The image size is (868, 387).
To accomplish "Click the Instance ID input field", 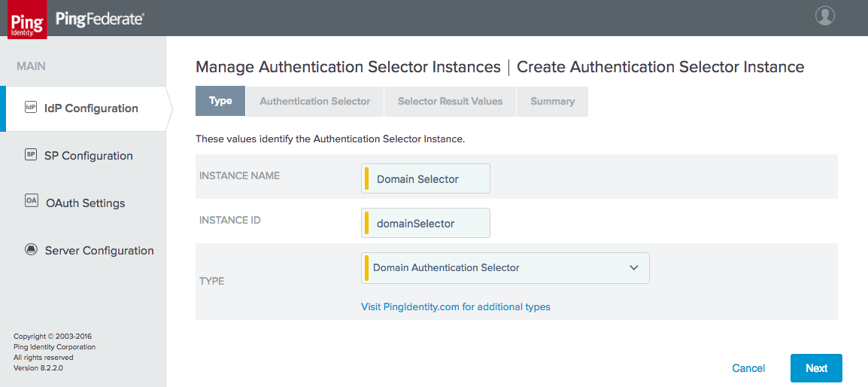I will point(425,223).
